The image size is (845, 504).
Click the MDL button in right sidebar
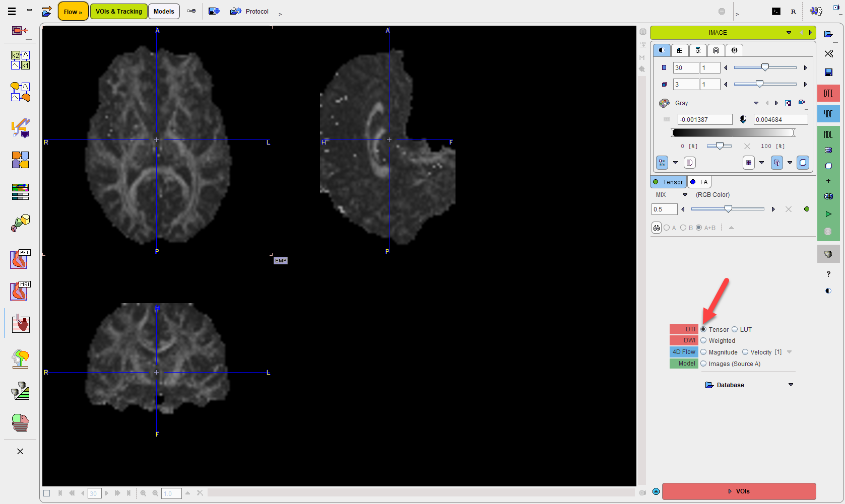pos(828,134)
